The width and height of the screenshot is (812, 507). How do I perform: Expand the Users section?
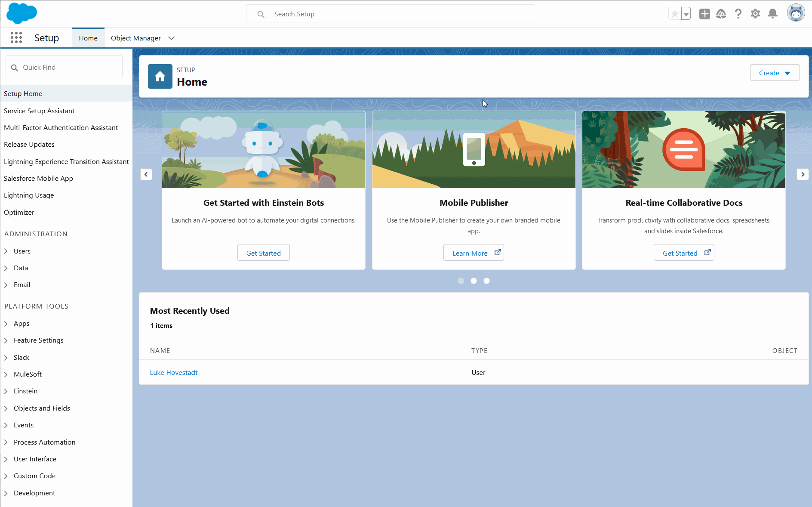pyautogui.click(x=6, y=251)
